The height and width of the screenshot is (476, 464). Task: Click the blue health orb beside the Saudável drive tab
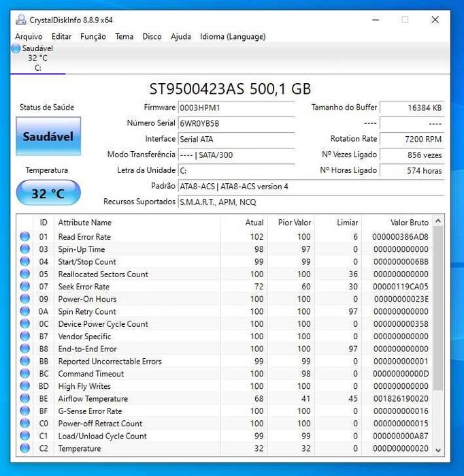pos(16,48)
